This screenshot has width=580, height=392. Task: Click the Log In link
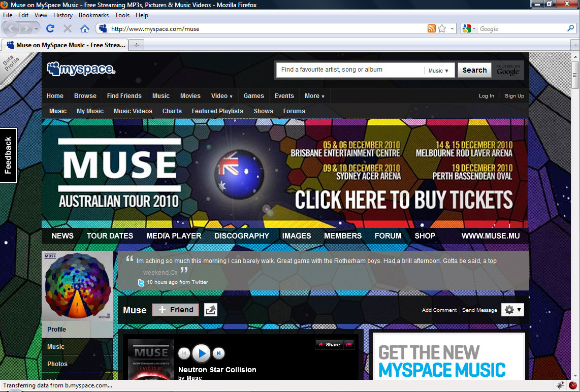(x=487, y=96)
